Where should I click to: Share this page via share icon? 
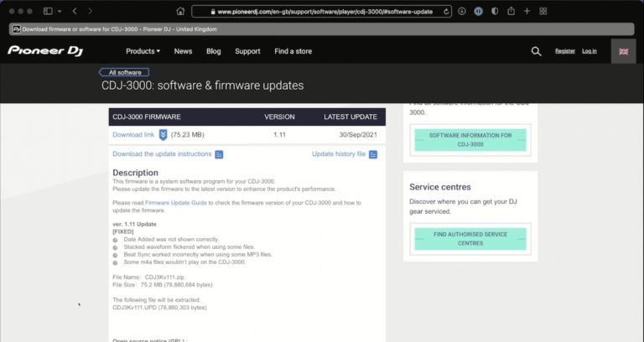coord(511,11)
